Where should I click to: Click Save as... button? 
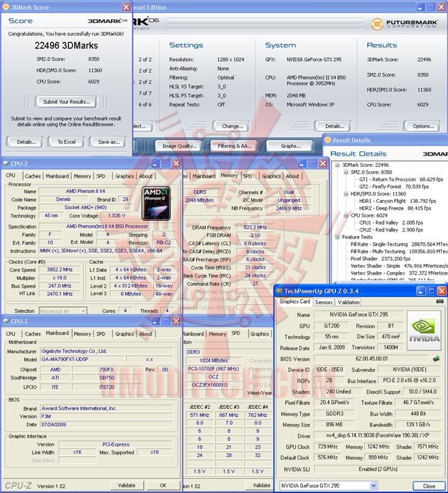click(x=108, y=142)
